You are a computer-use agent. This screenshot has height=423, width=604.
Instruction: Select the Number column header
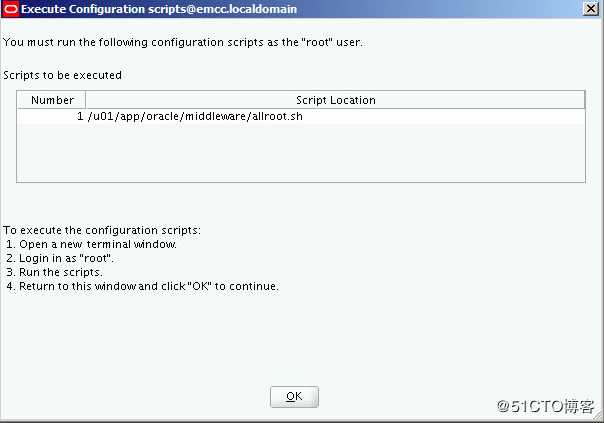click(52, 100)
